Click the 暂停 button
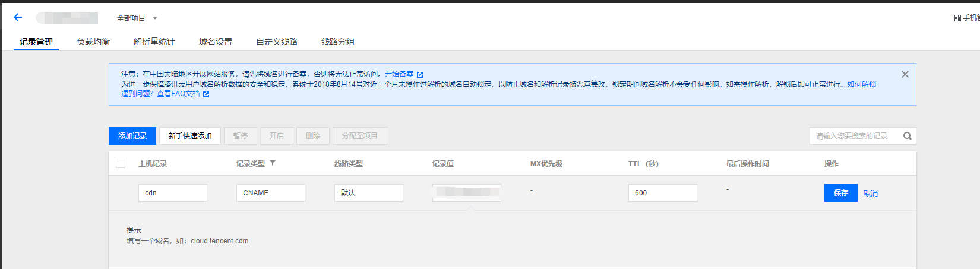980x269 pixels. (241, 136)
